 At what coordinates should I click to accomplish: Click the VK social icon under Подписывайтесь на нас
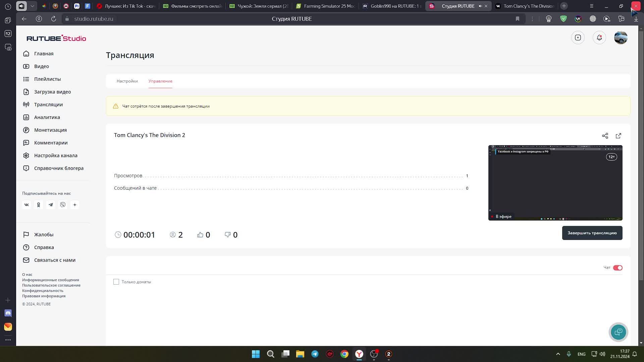[26, 205]
